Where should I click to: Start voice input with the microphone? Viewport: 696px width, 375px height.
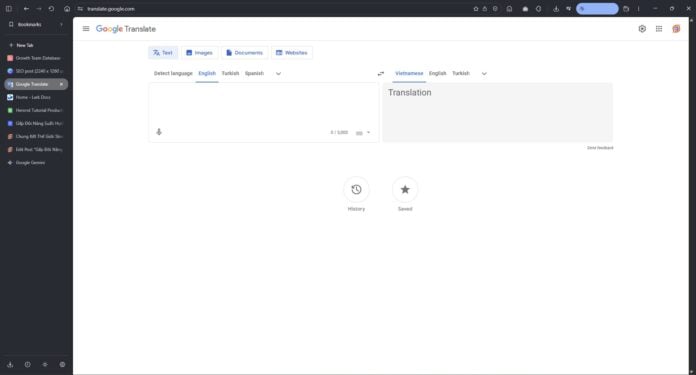click(159, 132)
